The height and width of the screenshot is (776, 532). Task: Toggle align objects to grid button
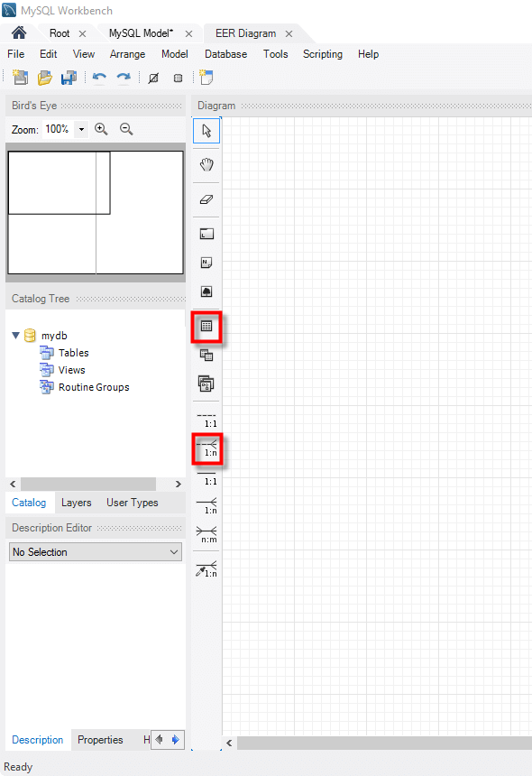click(154, 78)
